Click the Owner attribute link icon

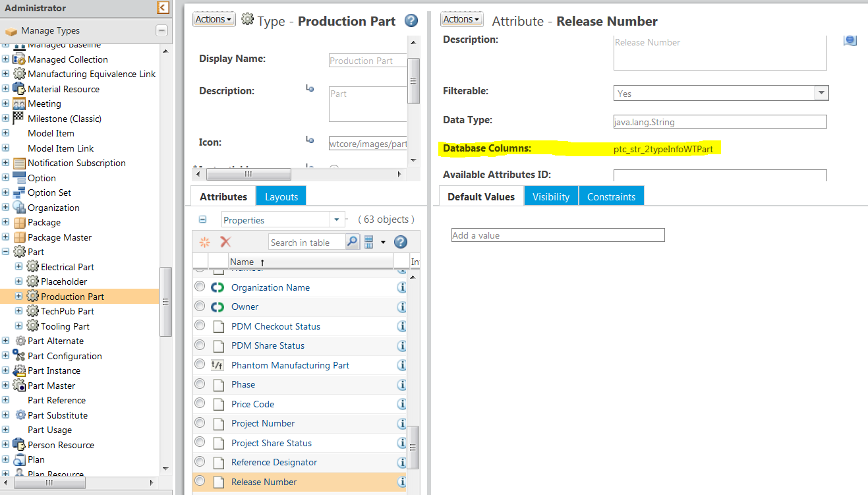pyautogui.click(x=217, y=306)
